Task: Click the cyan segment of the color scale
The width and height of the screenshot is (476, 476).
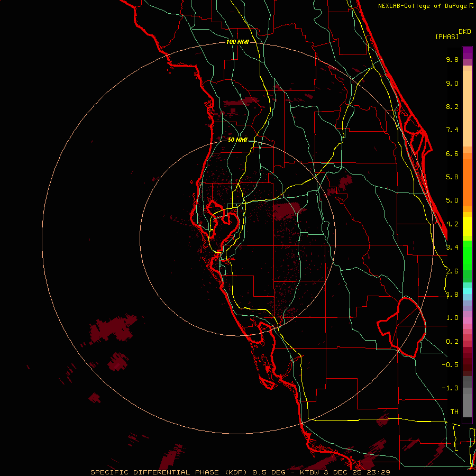Action: pyautogui.click(x=467, y=290)
